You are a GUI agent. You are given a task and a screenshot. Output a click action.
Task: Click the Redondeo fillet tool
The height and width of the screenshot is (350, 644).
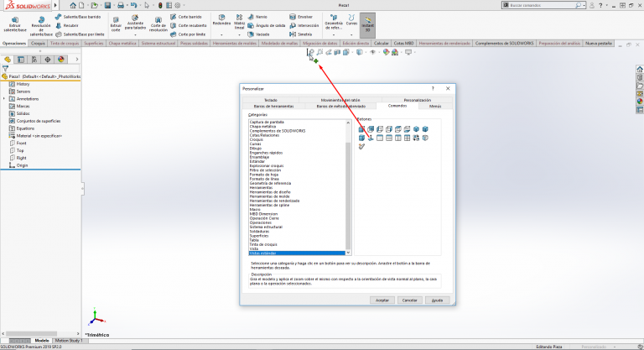[x=221, y=20]
